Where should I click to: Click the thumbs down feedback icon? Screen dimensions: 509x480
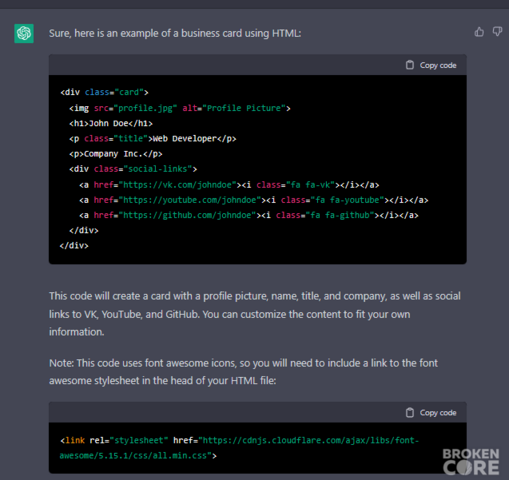point(497,32)
